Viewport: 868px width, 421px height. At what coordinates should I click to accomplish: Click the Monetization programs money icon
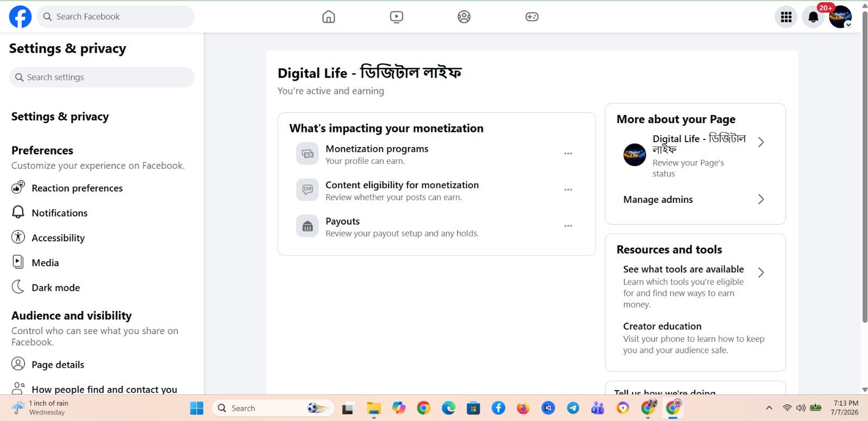(x=308, y=154)
